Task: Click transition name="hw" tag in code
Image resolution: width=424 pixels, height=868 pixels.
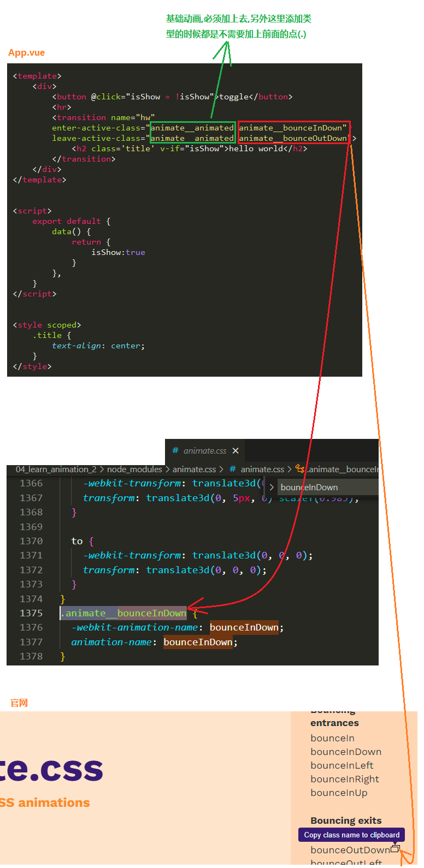Action: [104, 117]
